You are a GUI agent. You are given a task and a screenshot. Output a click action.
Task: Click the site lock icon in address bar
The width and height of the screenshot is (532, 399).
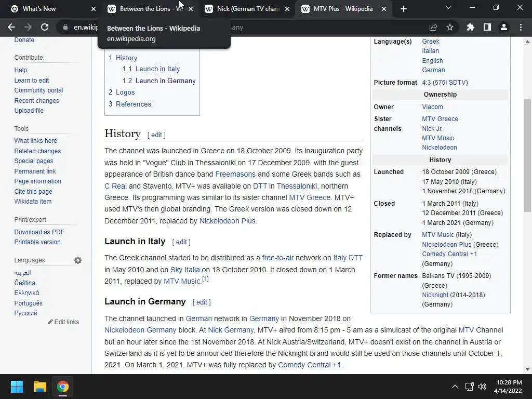[x=65, y=27]
